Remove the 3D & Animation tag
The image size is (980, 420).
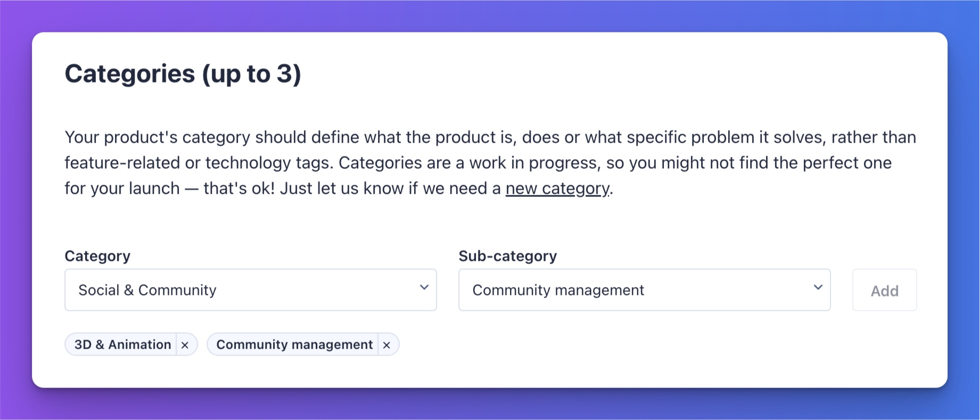point(185,345)
